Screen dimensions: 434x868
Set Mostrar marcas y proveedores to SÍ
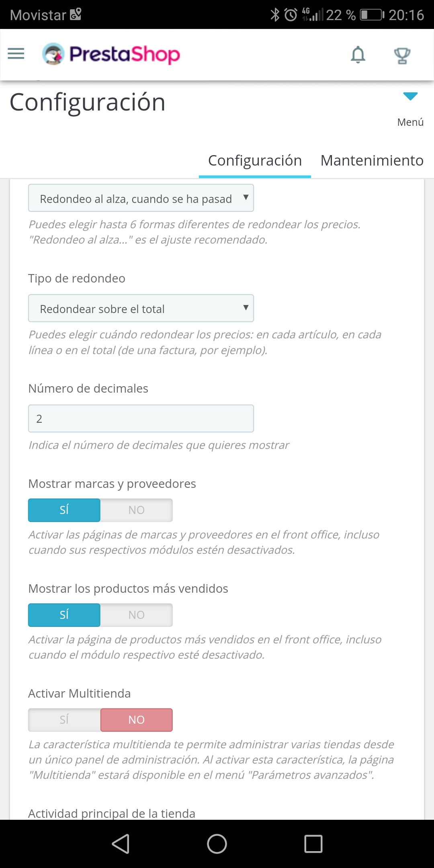tap(64, 510)
